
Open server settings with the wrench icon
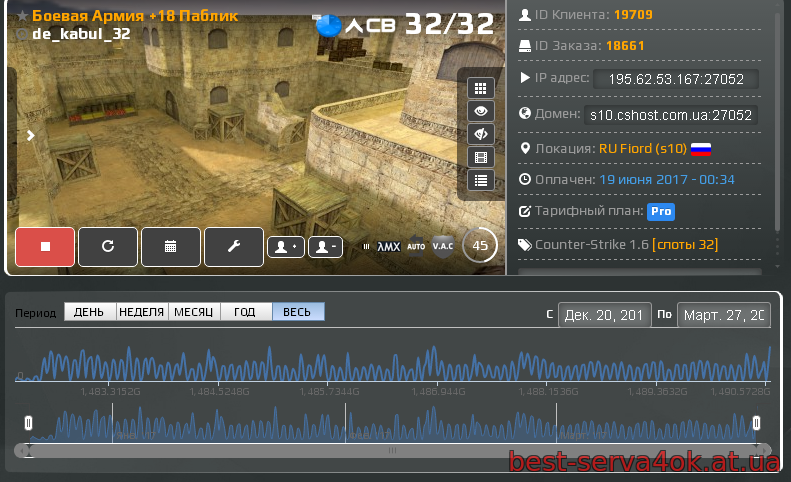234,246
